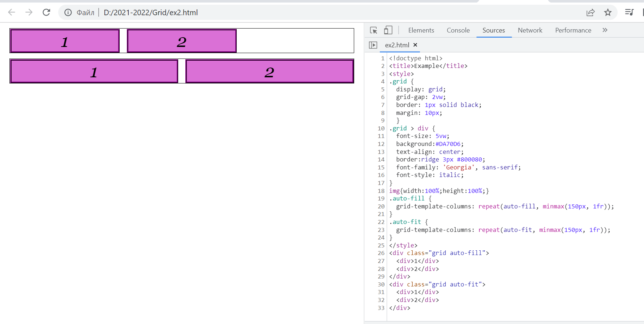Click the address bar URL text
644x324 pixels.
[151, 13]
